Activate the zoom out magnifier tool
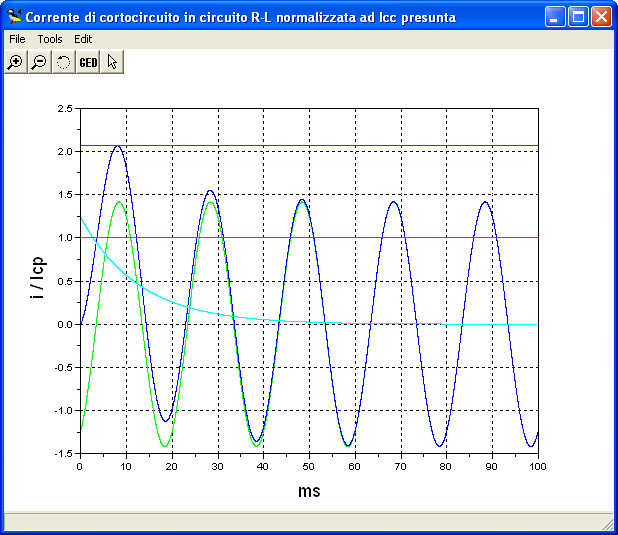 tap(39, 62)
